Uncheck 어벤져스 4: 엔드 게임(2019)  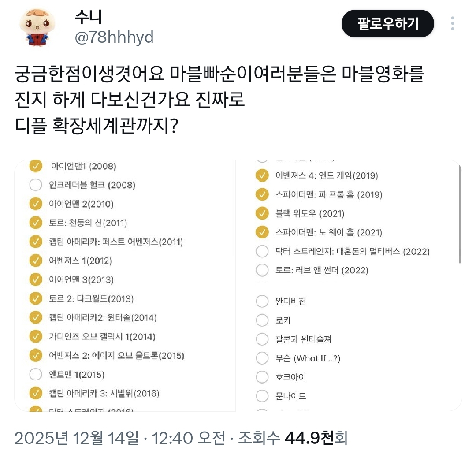[262, 175]
